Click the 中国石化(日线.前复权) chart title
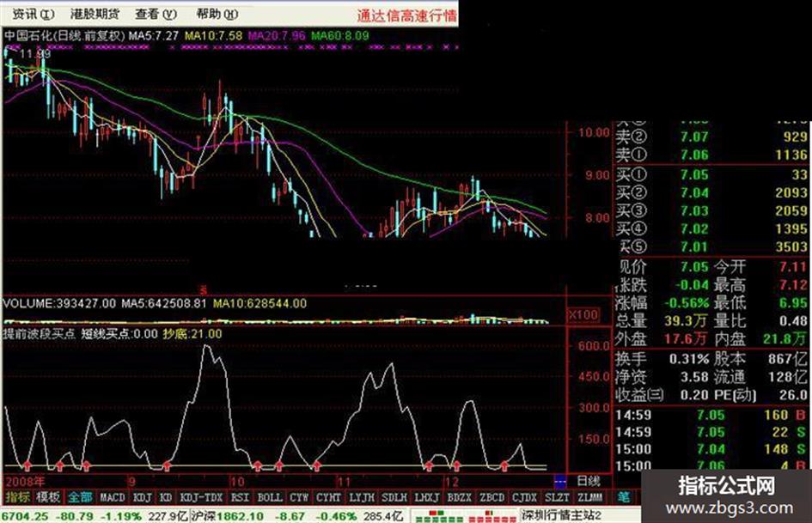 click(x=64, y=36)
